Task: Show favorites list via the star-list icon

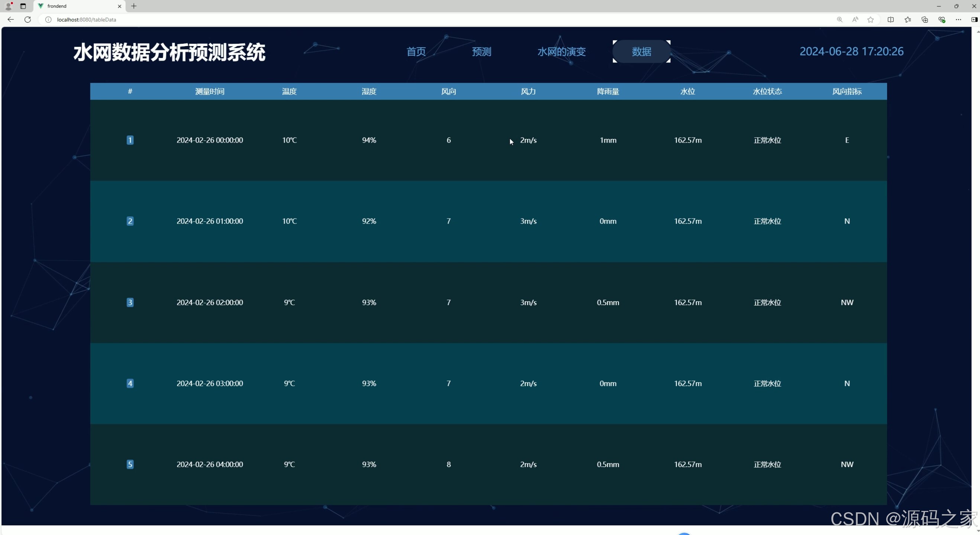Action: 908,19
